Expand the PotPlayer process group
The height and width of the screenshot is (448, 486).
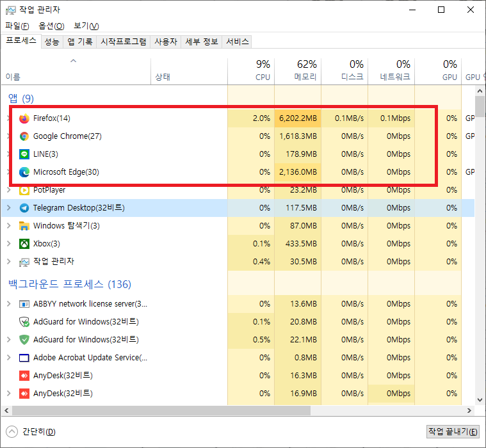coord(9,190)
